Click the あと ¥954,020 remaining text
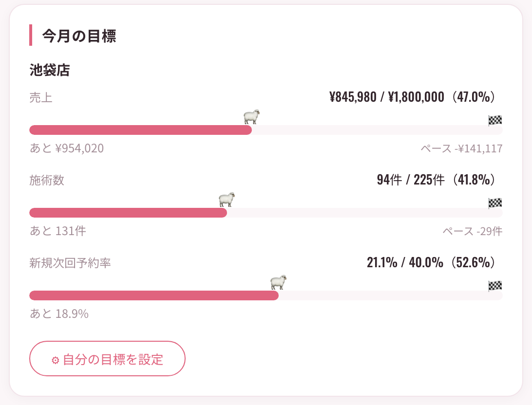The image size is (532, 405). [x=67, y=148]
